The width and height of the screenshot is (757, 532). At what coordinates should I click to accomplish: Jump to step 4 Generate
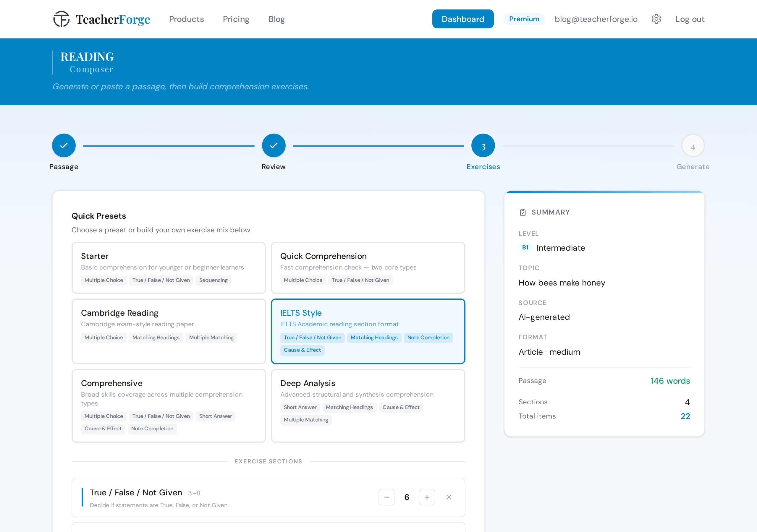point(693,145)
